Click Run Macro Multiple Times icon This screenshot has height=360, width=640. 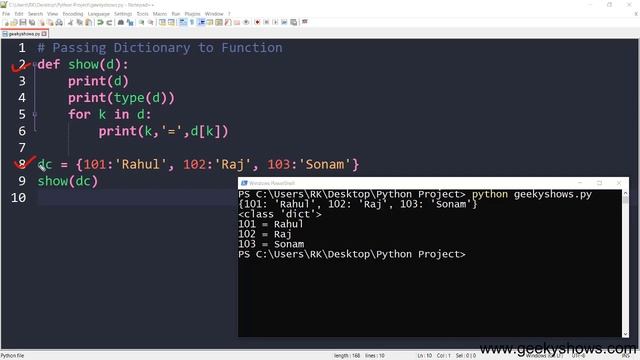pyautogui.click(x=284, y=22)
